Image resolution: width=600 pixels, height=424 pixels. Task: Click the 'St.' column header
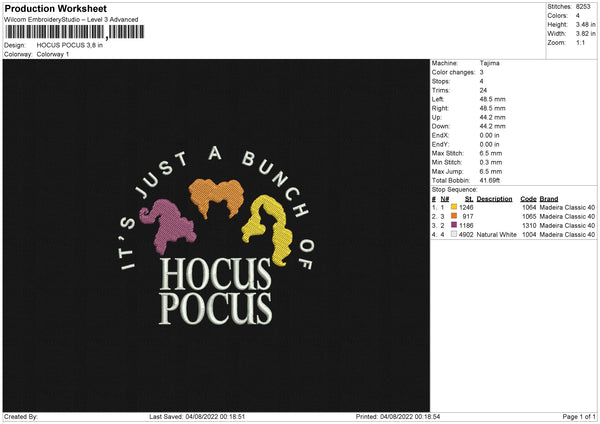[x=469, y=199]
